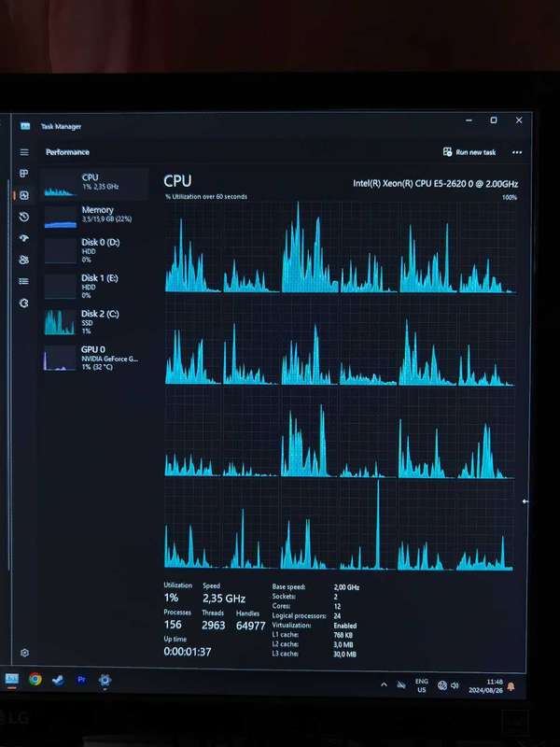Click the 2,35 GHz speed value

pos(224,599)
